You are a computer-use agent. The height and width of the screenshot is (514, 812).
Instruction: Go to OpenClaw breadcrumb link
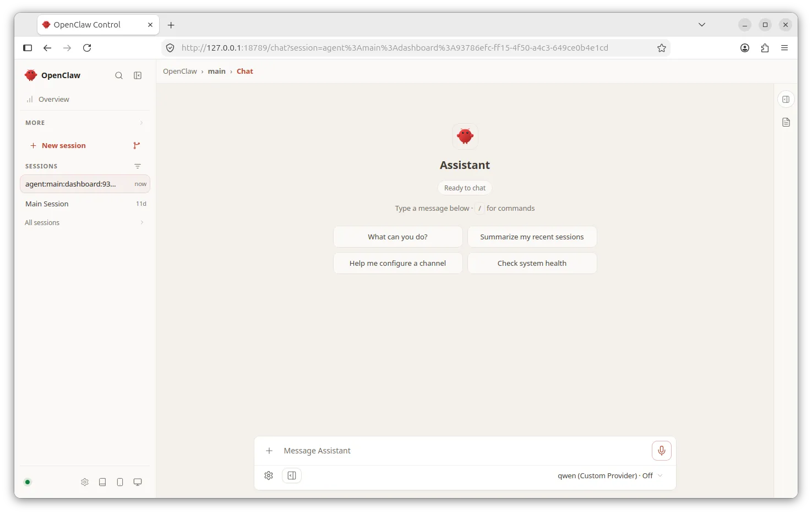180,72
